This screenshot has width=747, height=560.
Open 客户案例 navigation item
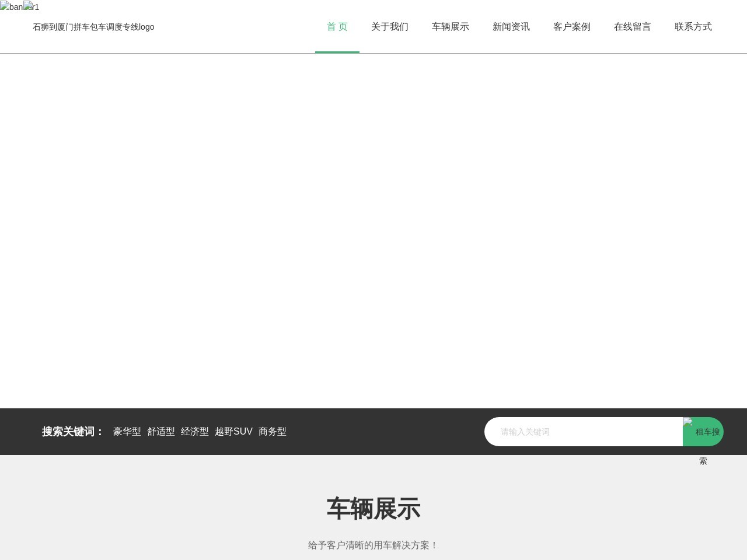(572, 26)
